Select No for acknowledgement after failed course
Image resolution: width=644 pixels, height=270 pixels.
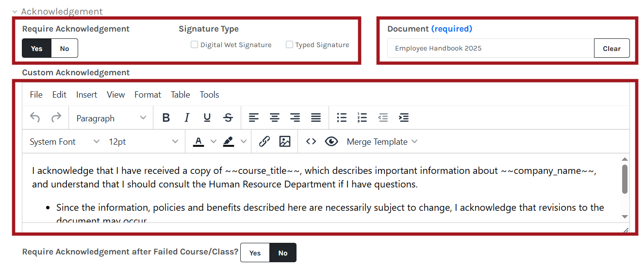point(283,253)
